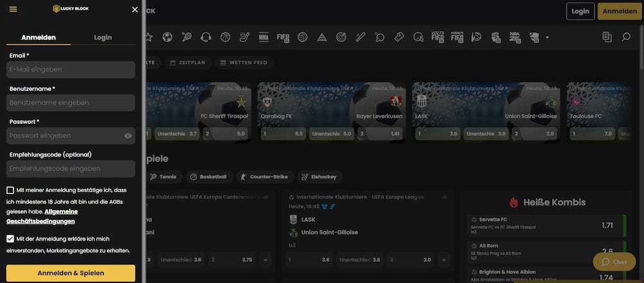The image size is (644, 283).
Task: Click the top-right Anmelden button
Action: pyautogui.click(x=620, y=11)
